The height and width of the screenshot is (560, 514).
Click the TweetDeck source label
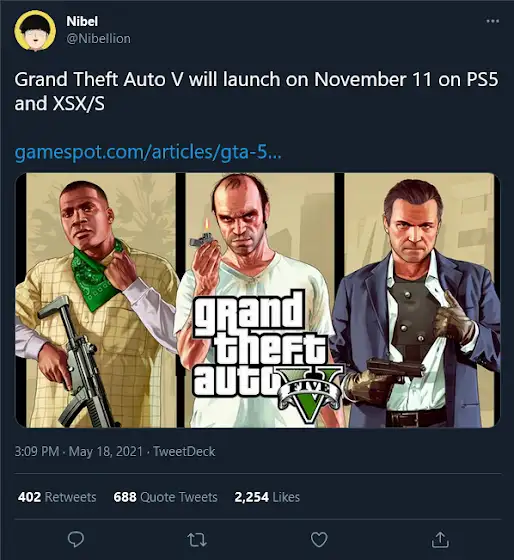(x=184, y=451)
